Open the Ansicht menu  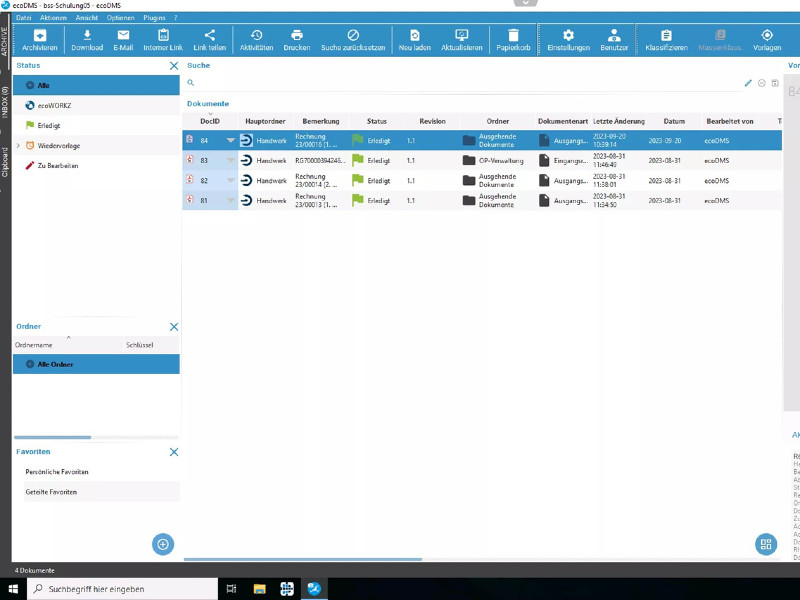tap(87, 18)
